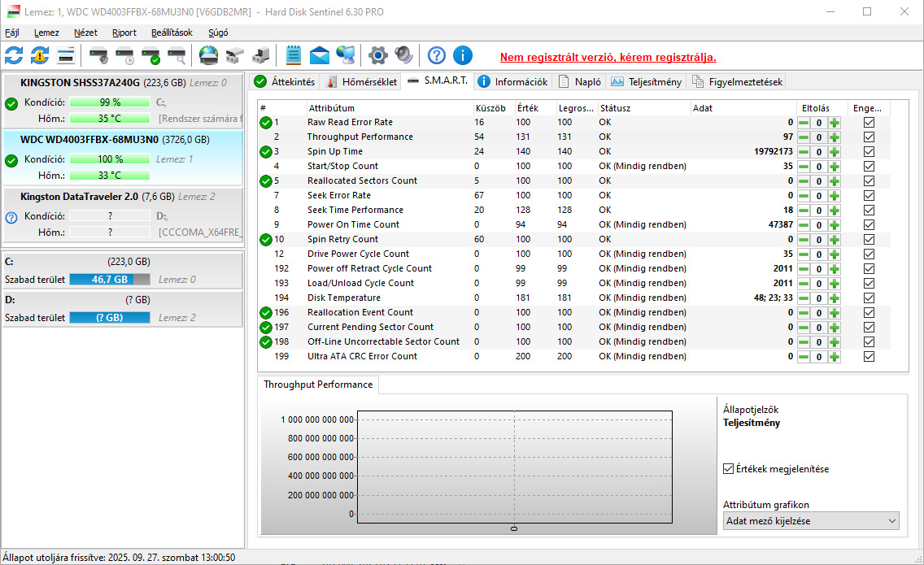Click the disk with speaker acoustic icon
This screenshot has height=565, width=924.
click(x=98, y=56)
